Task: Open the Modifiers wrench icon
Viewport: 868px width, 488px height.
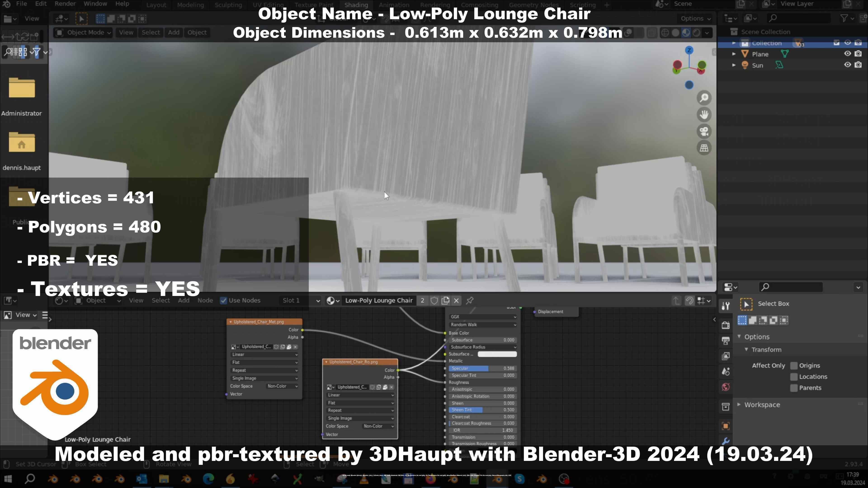Action: (726, 441)
